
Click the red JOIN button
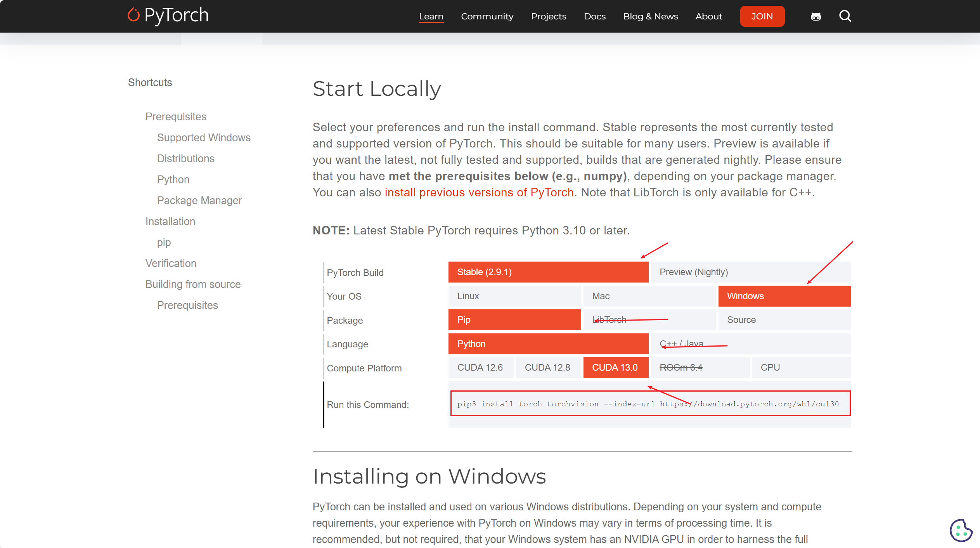(x=762, y=16)
